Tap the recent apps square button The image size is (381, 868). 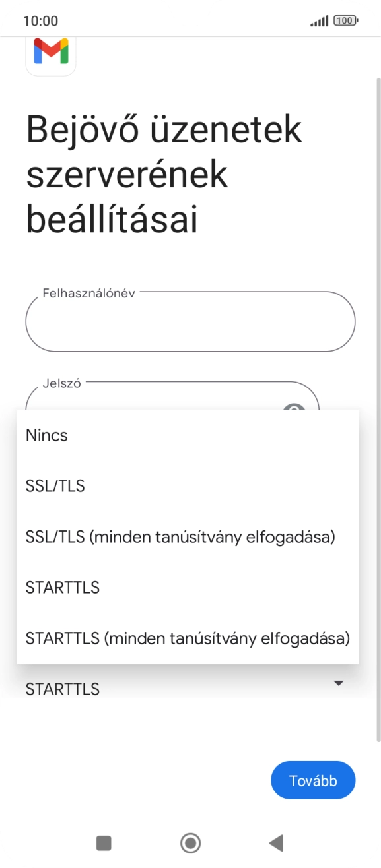click(x=102, y=843)
